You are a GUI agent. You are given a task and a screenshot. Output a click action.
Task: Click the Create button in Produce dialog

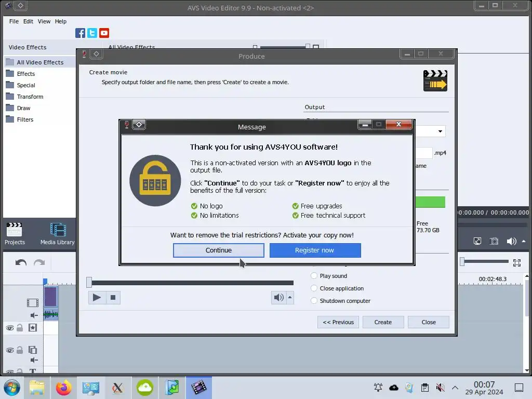pyautogui.click(x=383, y=322)
